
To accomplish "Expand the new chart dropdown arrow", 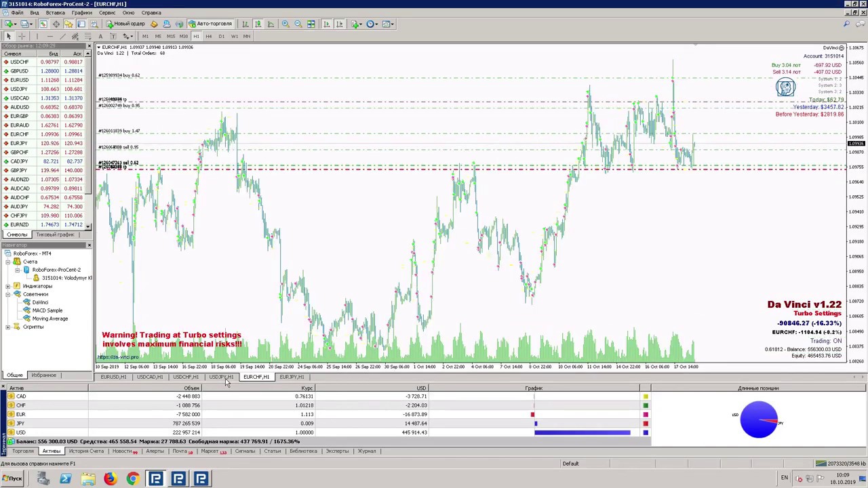I will click(x=16, y=24).
